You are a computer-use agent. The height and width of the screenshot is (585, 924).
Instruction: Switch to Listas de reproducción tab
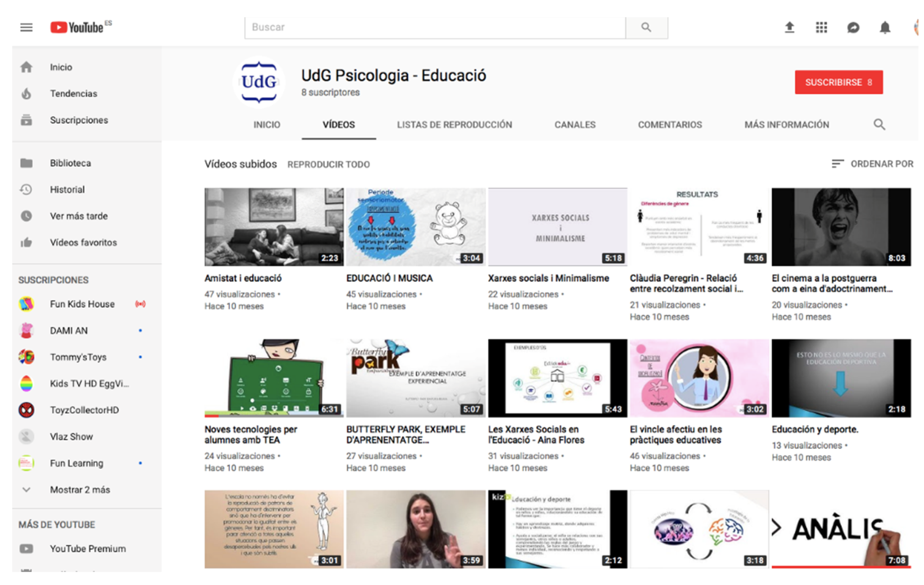(x=454, y=125)
